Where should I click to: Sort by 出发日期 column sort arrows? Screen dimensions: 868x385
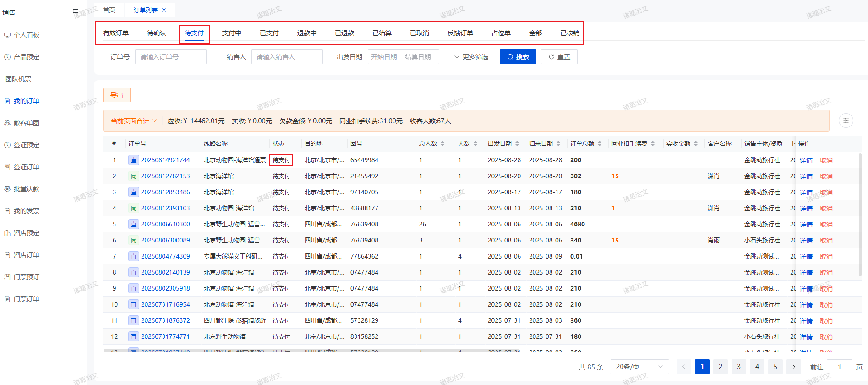tap(517, 143)
